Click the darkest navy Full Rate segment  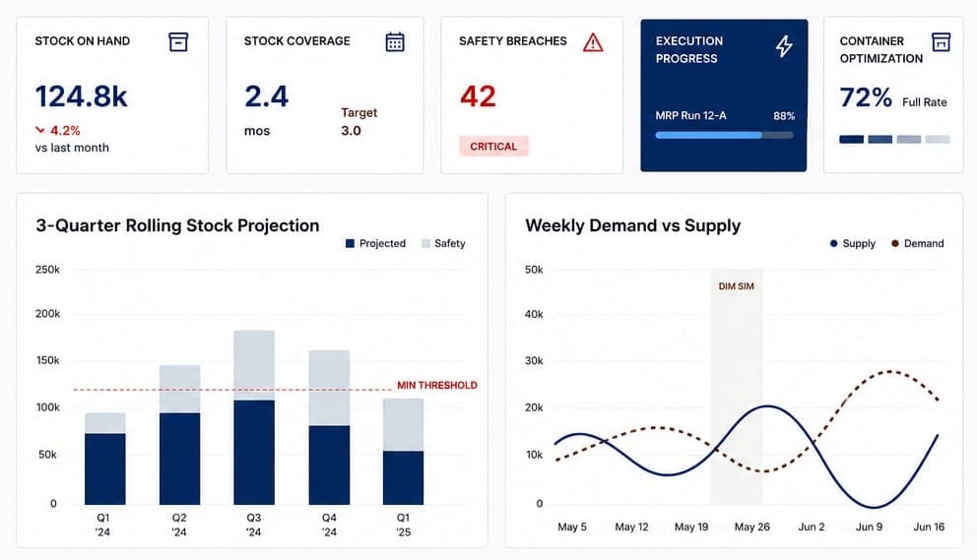click(851, 140)
